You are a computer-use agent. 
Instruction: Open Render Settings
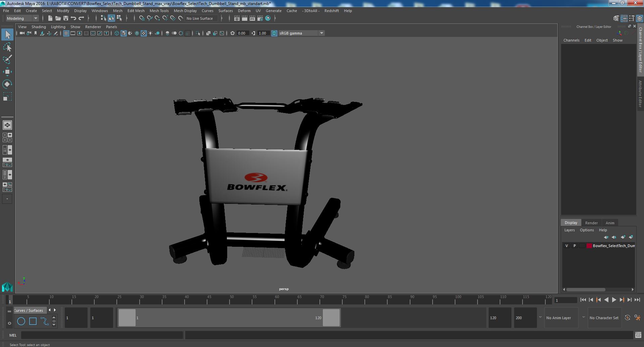[260, 18]
